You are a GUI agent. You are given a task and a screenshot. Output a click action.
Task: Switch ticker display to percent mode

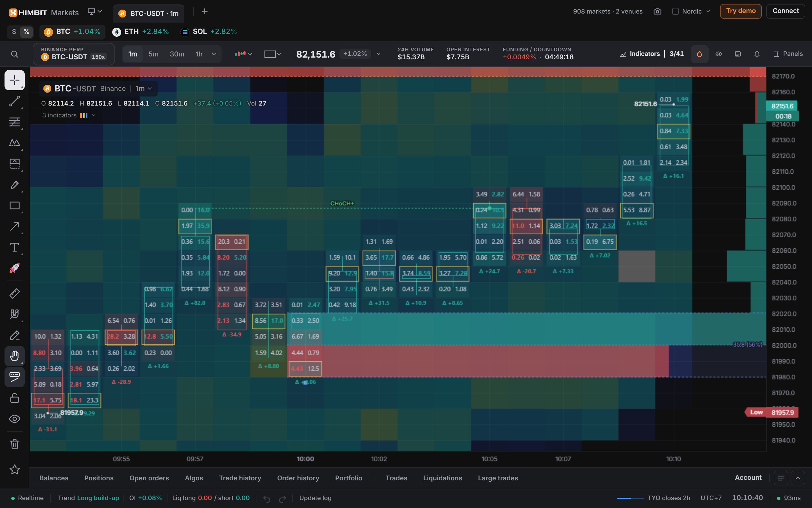(x=26, y=32)
